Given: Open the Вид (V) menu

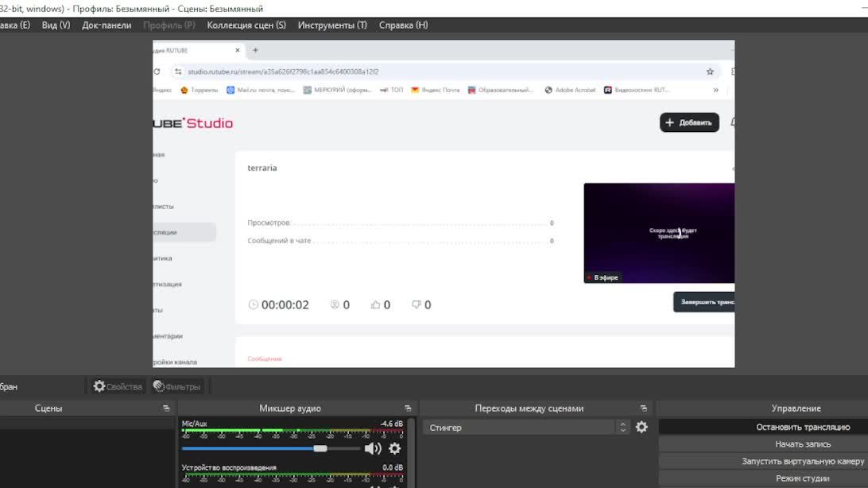Looking at the screenshot, I should [x=56, y=25].
